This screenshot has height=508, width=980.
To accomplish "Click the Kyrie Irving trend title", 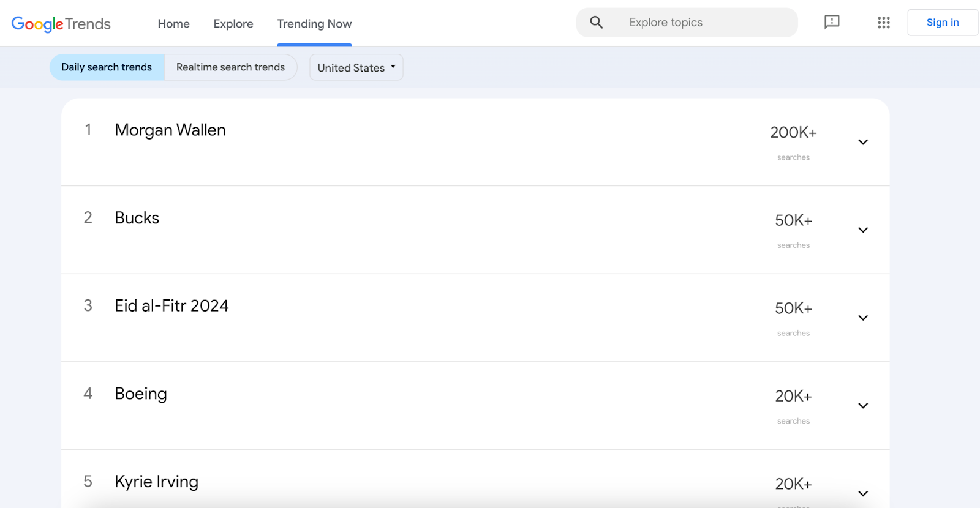I will point(156,482).
